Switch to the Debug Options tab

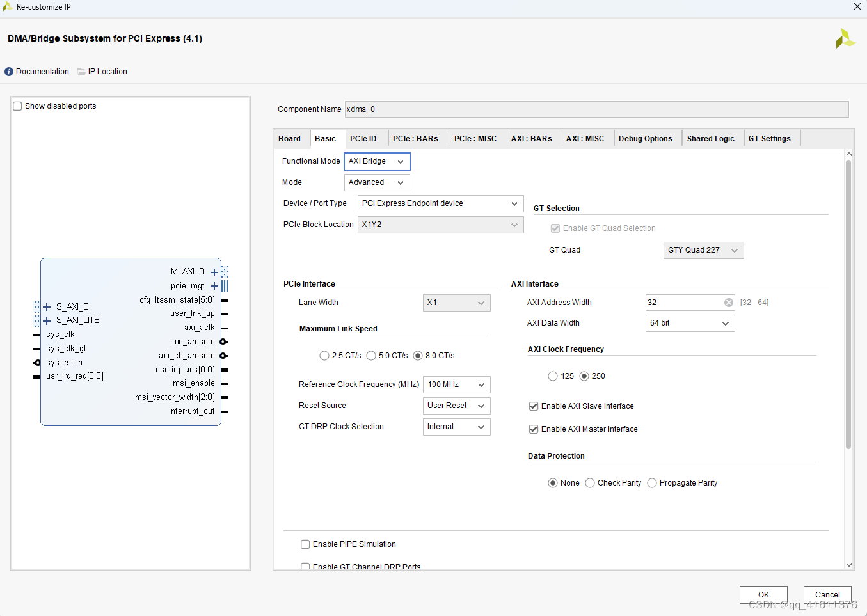click(x=645, y=139)
